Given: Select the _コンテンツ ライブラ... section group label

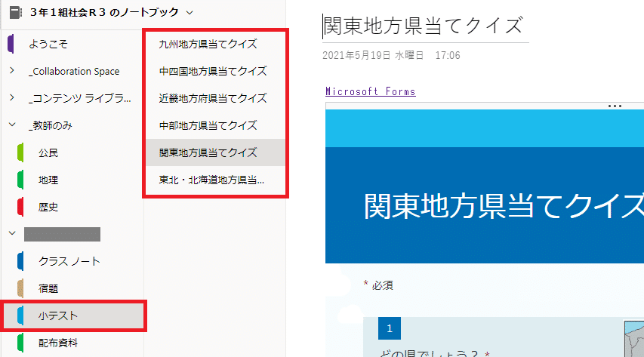Looking at the screenshot, I should click(80, 98).
